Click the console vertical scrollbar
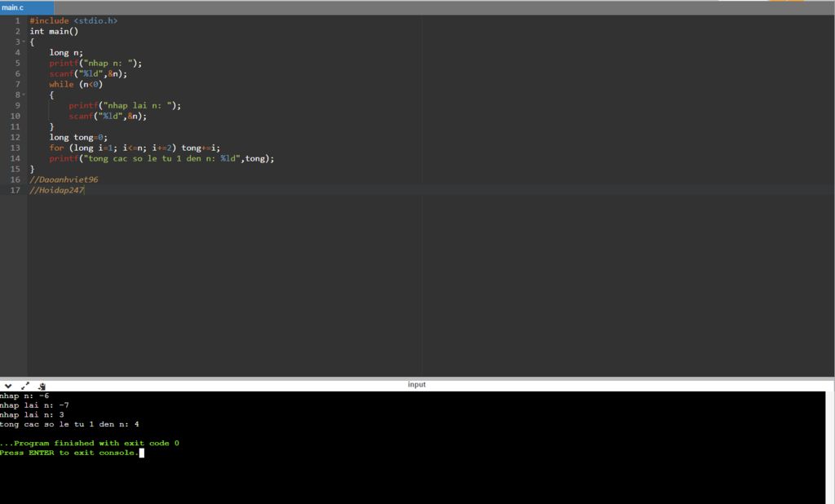 tap(829, 448)
